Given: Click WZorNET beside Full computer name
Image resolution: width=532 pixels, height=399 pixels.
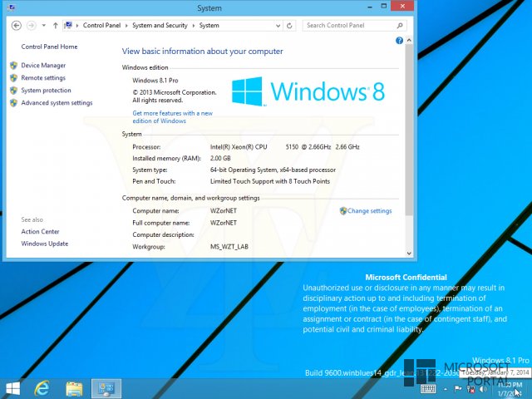Looking at the screenshot, I should coord(224,223).
